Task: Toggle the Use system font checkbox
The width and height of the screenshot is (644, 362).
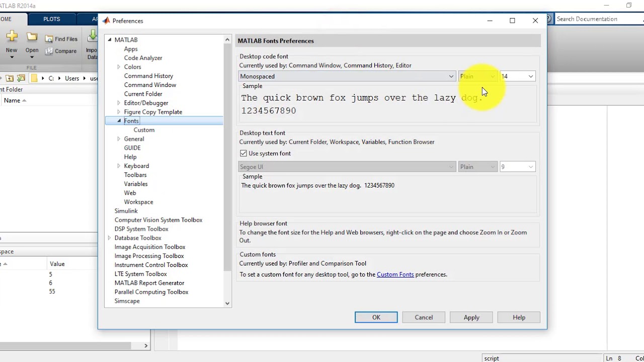Action: (244, 153)
